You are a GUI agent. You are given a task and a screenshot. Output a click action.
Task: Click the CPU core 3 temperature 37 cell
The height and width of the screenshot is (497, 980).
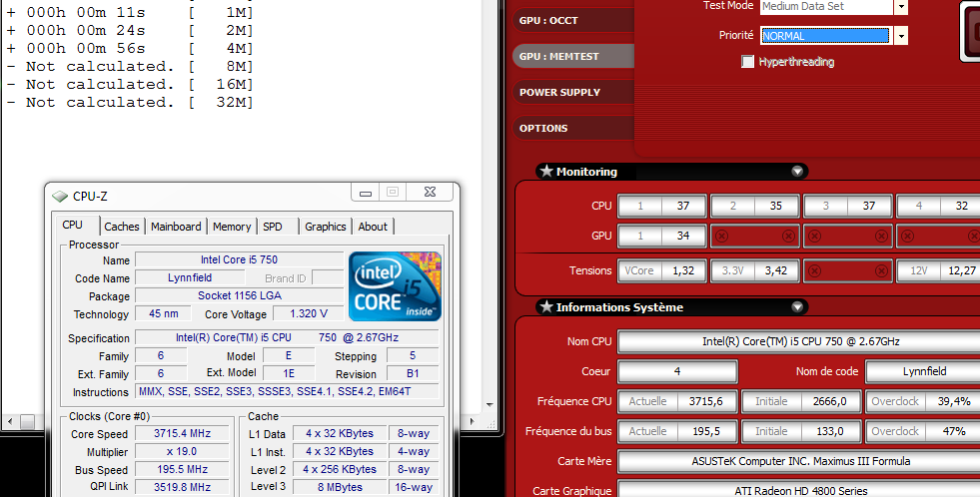tap(848, 206)
